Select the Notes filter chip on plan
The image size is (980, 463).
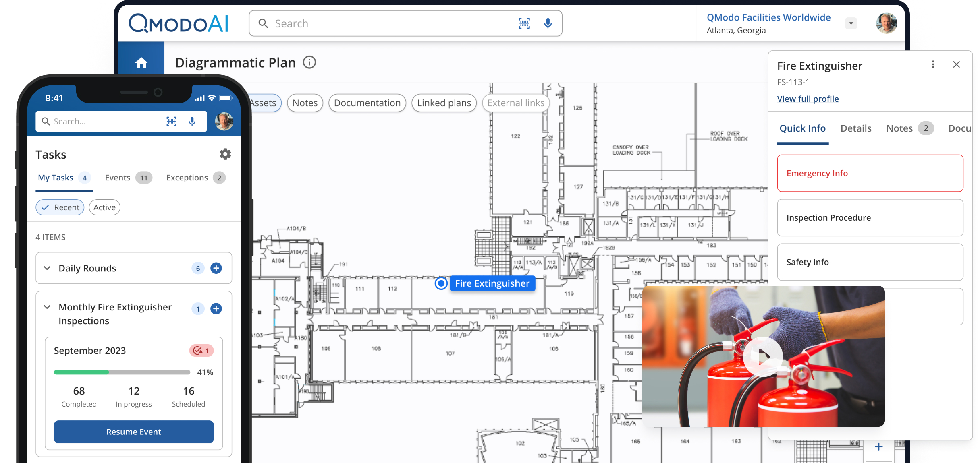point(305,103)
